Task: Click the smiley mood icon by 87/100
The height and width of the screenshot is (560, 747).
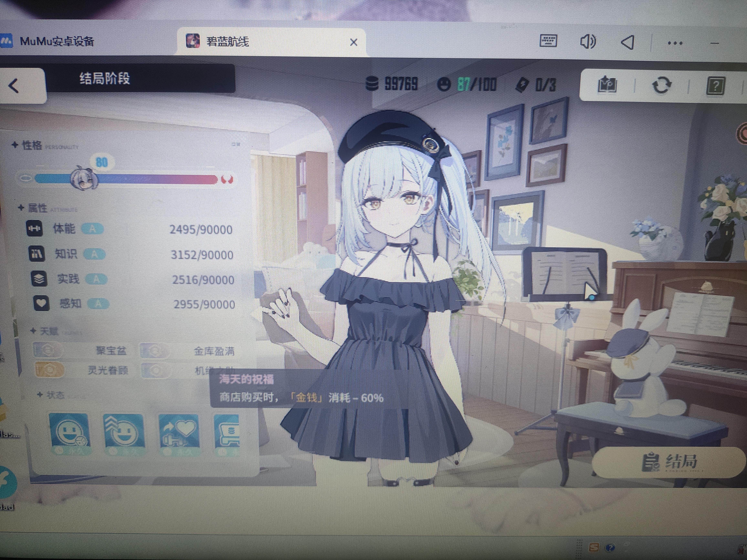Action: coord(444,84)
